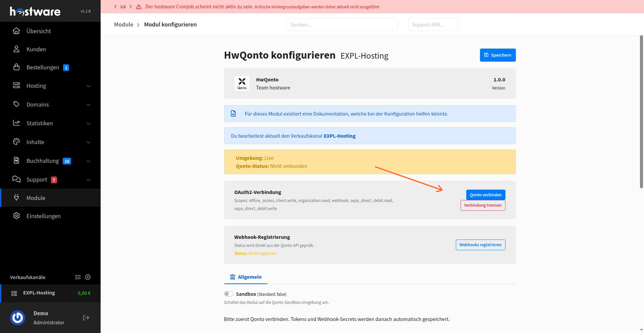Viewport: 644px width, 333px height.
Task: Click the Support chat bubbles icon
Action: coord(16,179)
